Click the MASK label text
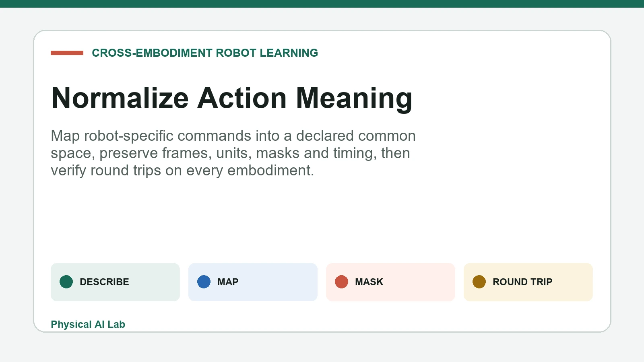The width and height of the screenshot is (644, 362). (369, 282)
